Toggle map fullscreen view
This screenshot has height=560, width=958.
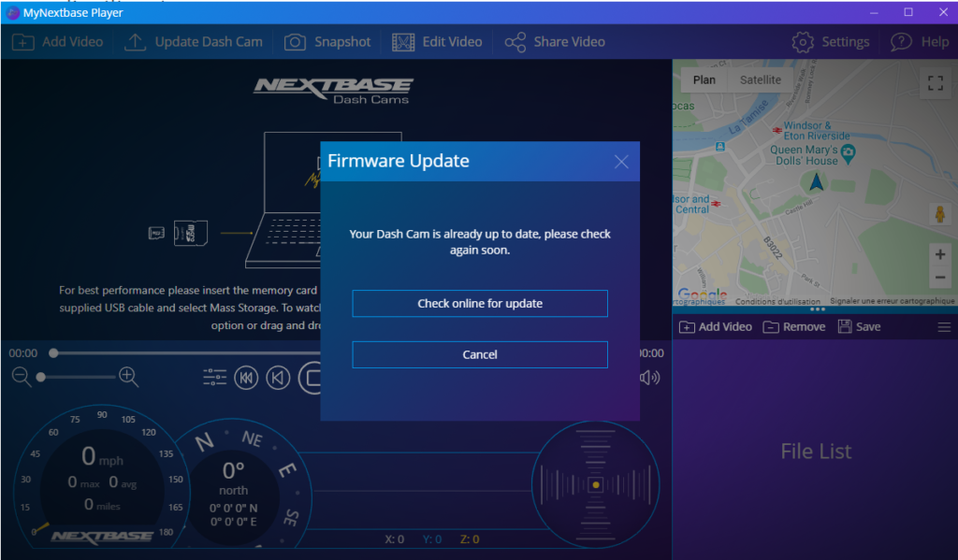click(x=936, y=83)
